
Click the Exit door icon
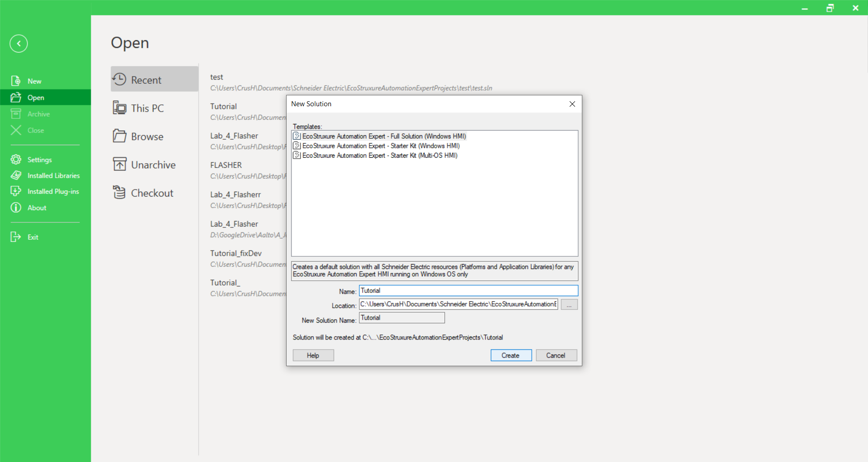coord(16,237)
